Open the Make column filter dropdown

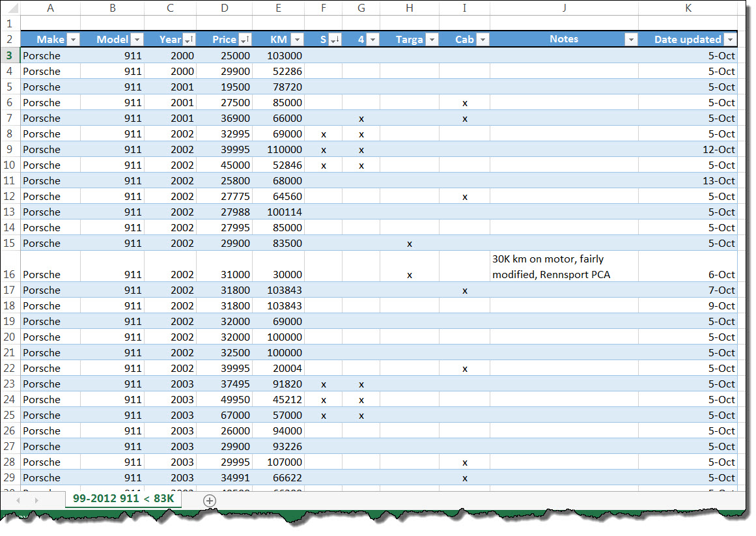click(74, 40)
